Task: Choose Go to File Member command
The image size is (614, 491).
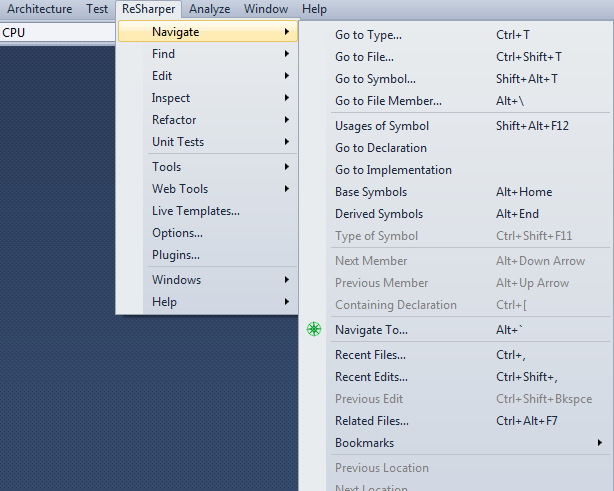Action: click(457, 101)
